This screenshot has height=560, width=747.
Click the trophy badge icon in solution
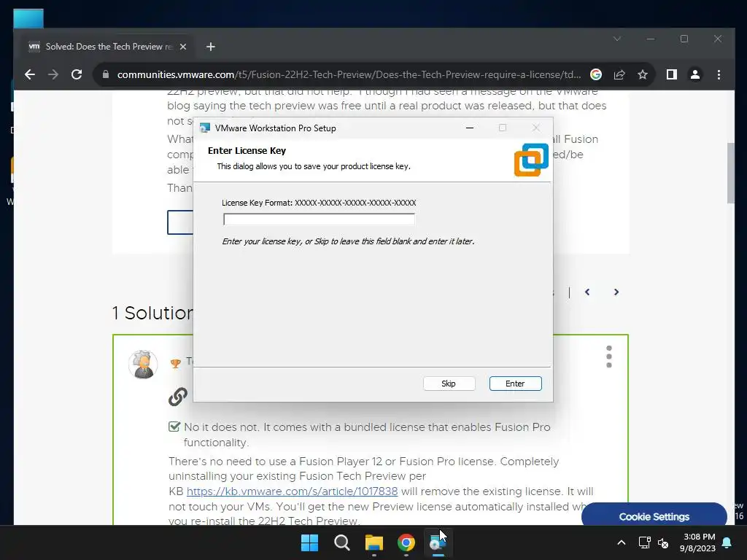(175, 364)
